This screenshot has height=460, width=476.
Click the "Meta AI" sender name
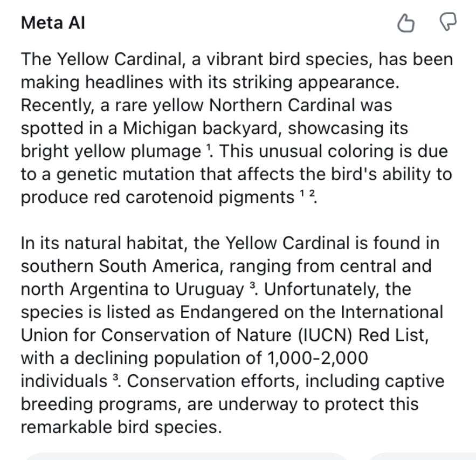coord(53,23)
